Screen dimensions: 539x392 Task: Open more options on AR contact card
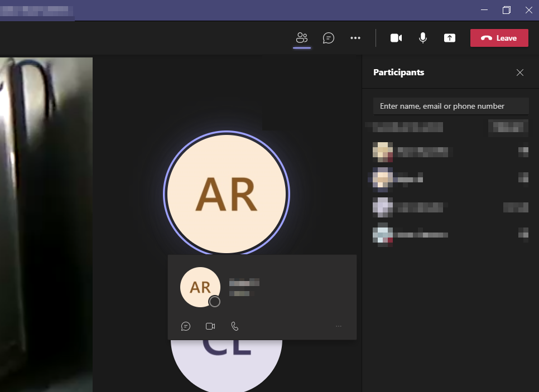coord(339,326)
